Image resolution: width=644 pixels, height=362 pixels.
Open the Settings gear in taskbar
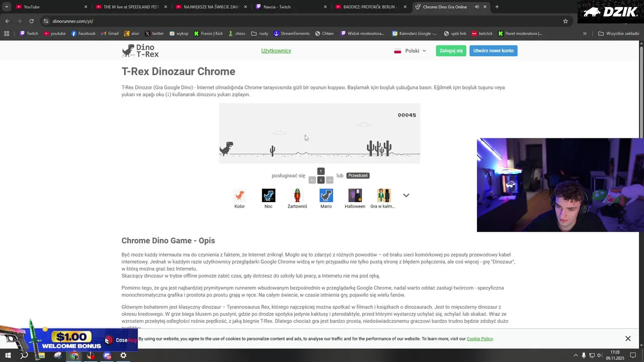(123, 355)
